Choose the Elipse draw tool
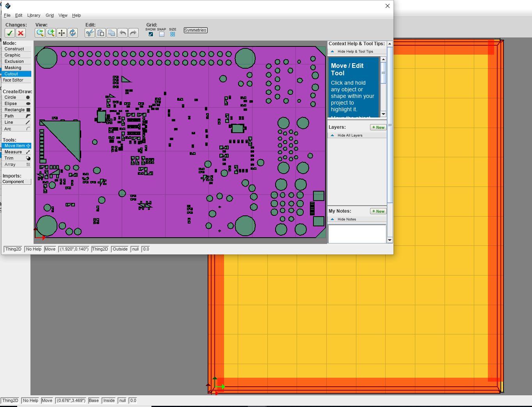Image resolution: width=532 pixels, height=407 pixels. [x=16, y=103]
